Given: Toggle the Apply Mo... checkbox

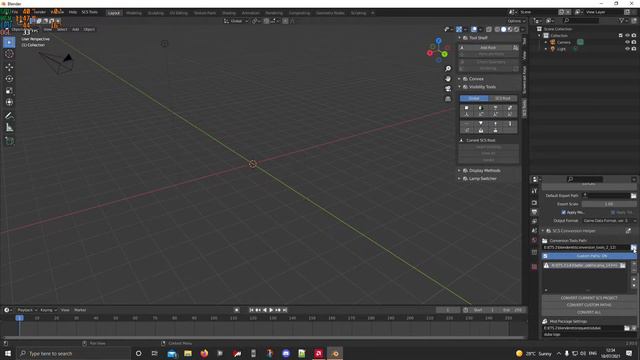Looking at the screenshot, I should pyautogui.click(x=564, y=212).
